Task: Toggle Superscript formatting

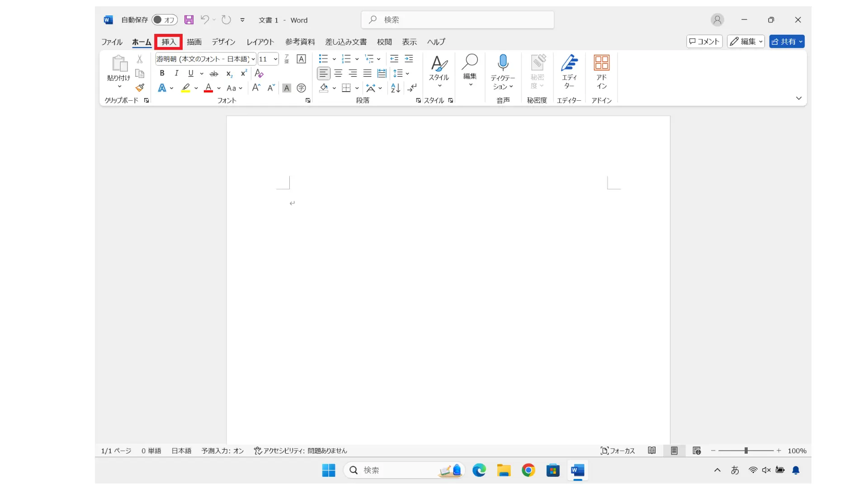Action: tap(244, 73)
